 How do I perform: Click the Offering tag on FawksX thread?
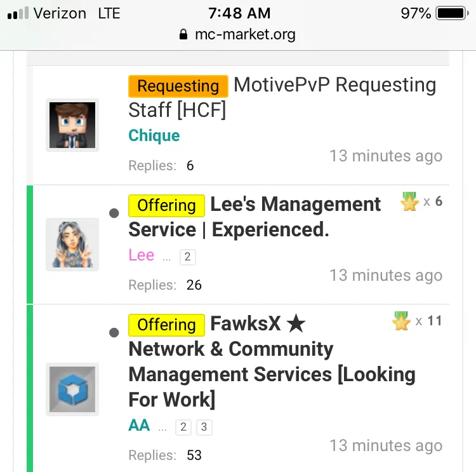point(166,325)
